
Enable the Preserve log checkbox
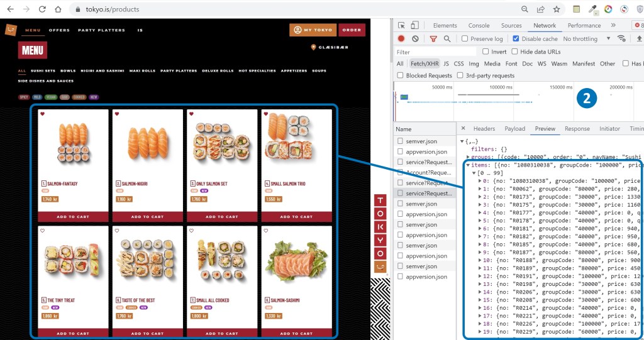click(x=465, y=39)
